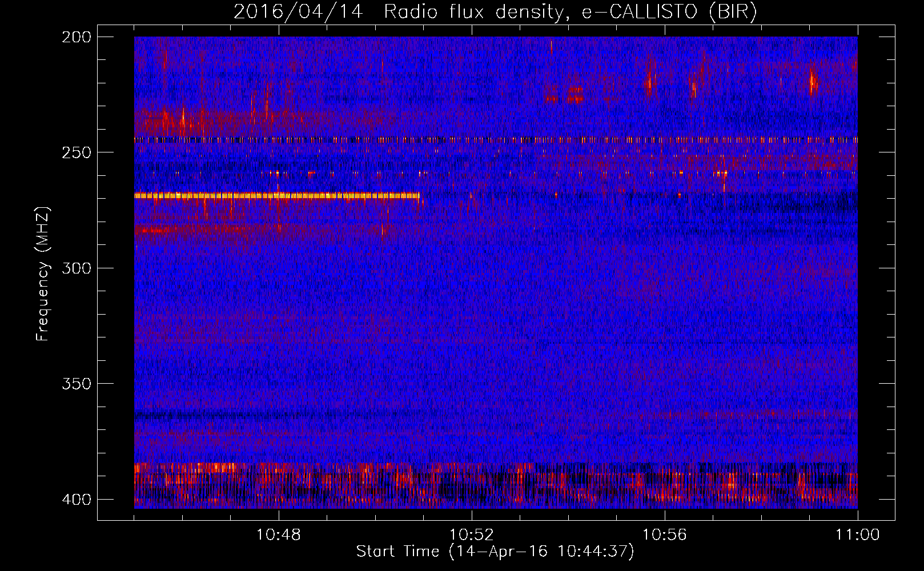
Task: Select the 200 frequency tick label
Action: click(77, 37)
